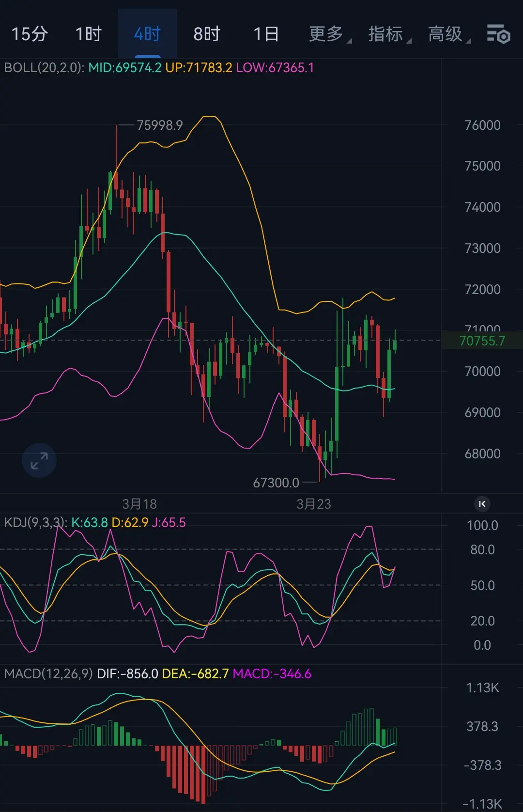Tap the 67300.0 low price marker
The image size is (523, 812).
coord(276,483)
